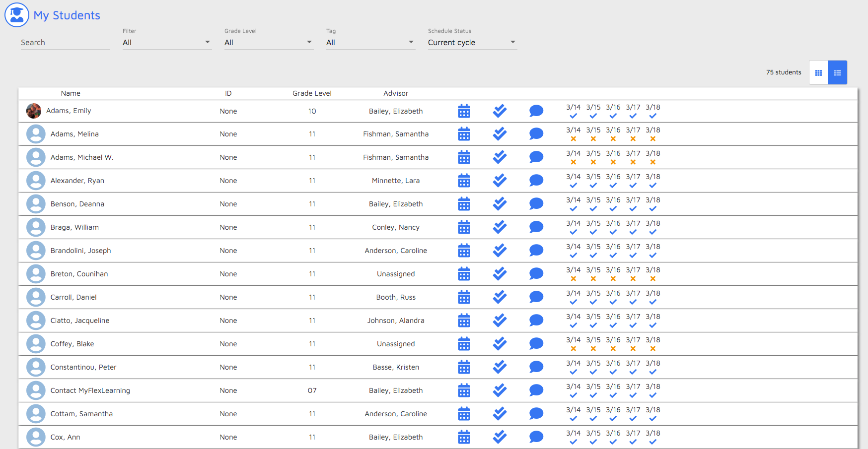Click double-check attendance icon for Adams, Melina
This screenshot has width=868, height=449.
[x=500, y=134]
